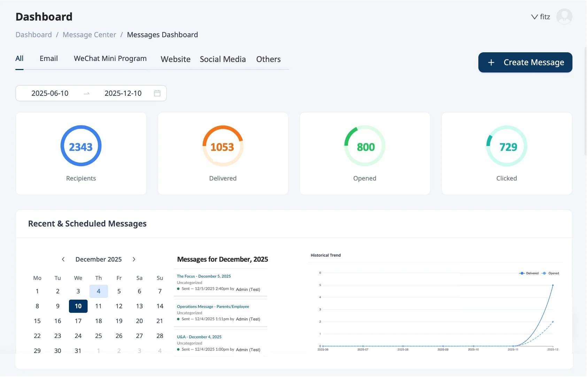Click the fitz user avatar
Viewport: 588px width, 377px height.
(564, 17)
